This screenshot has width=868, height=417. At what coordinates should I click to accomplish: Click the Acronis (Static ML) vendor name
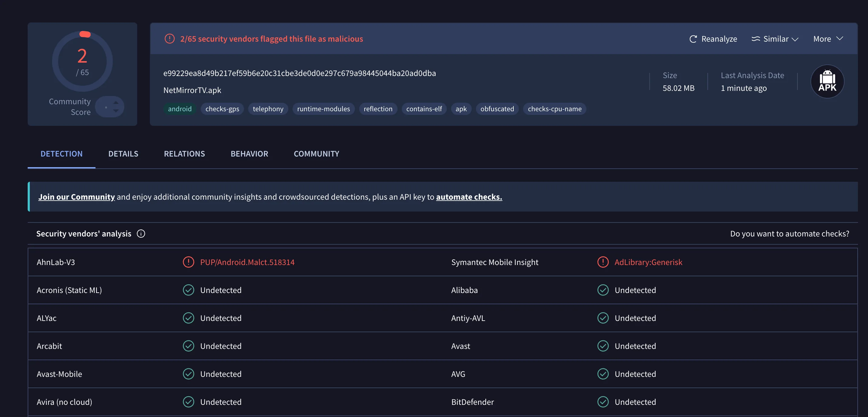[69, 290]
